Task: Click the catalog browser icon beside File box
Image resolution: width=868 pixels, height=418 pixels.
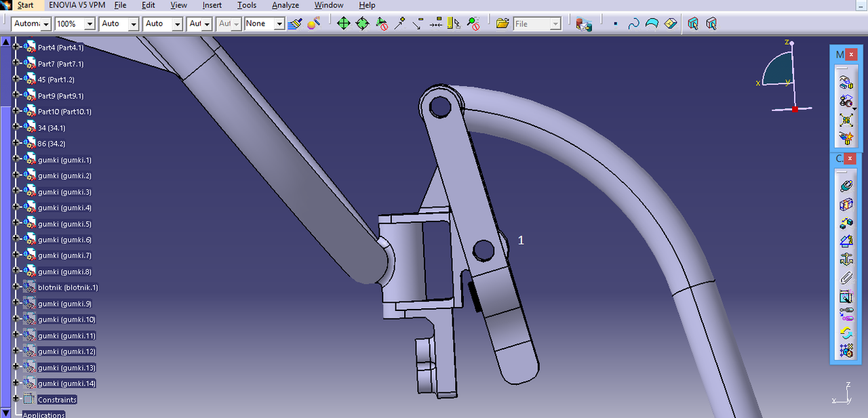Action: pos(584,24)
